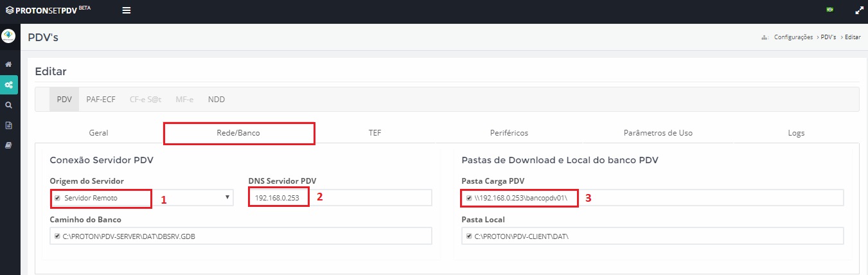Open the book icon in sidebar
This screenshot has width=868, height=275.
coord(9,145)
